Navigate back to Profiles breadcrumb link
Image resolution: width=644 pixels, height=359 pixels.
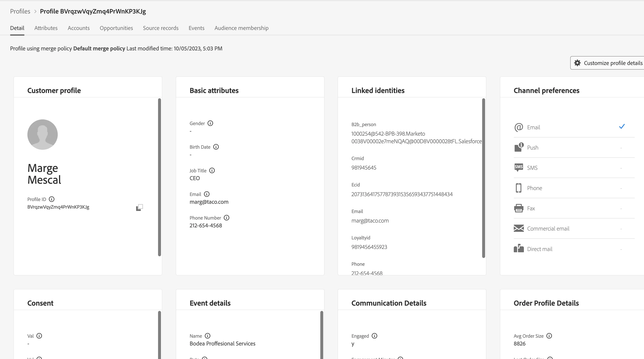[x=20, y=12]
